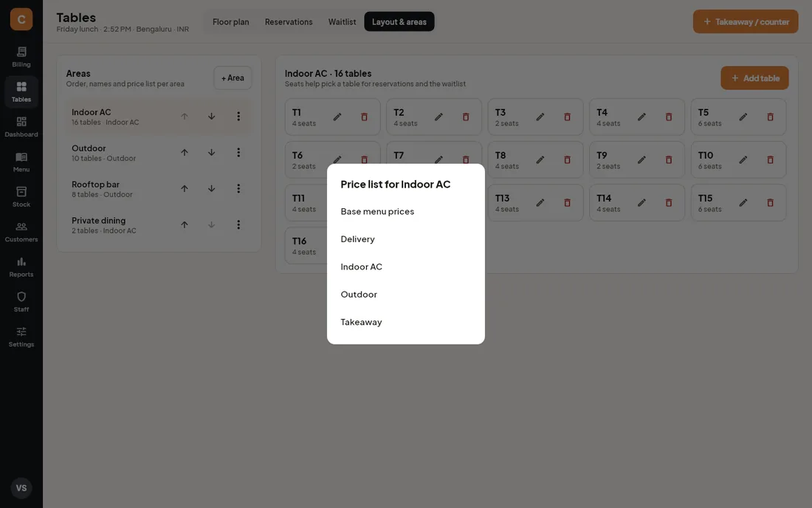The image size is (812, 508).
Task: Delete table T5
Action: click(770, 117)
